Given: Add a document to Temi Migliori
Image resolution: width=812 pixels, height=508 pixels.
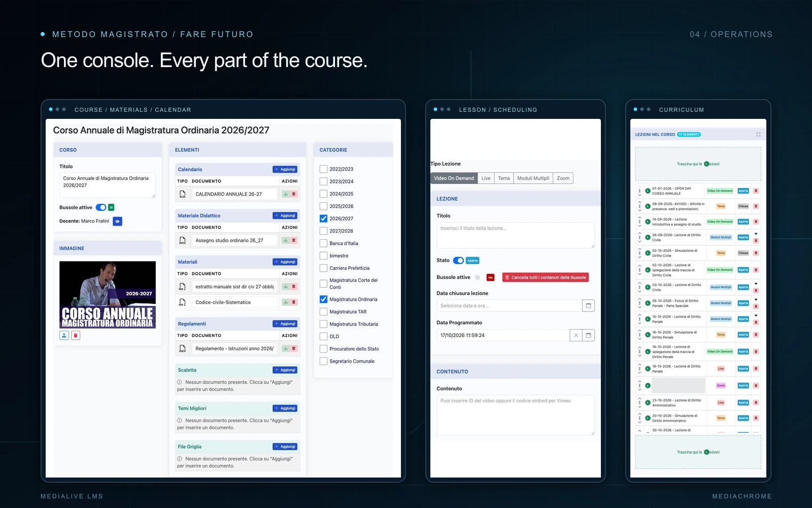Looking at the screenshot, I should tap(285, 408).
